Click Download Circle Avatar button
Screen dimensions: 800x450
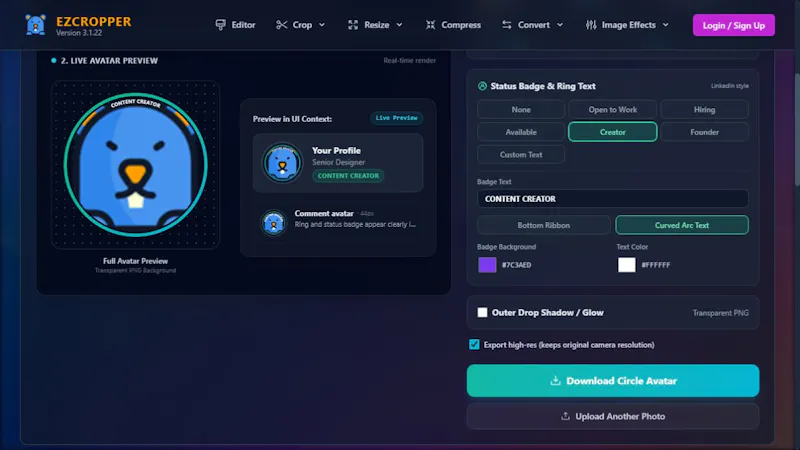coord(613,381)
